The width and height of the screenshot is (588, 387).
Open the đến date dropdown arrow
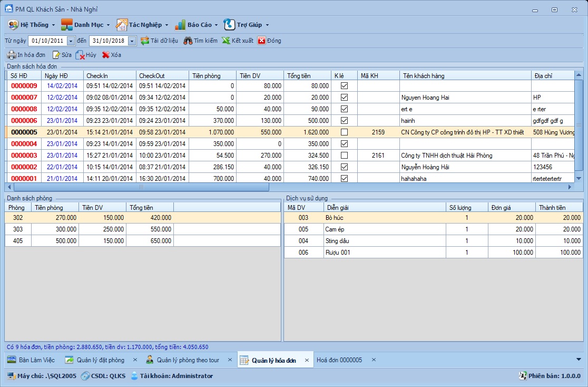click(x=132, y=41)
